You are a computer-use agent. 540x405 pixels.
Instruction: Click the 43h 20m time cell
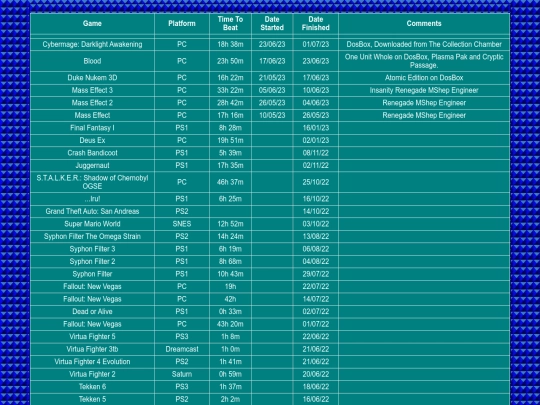[230, 324]
